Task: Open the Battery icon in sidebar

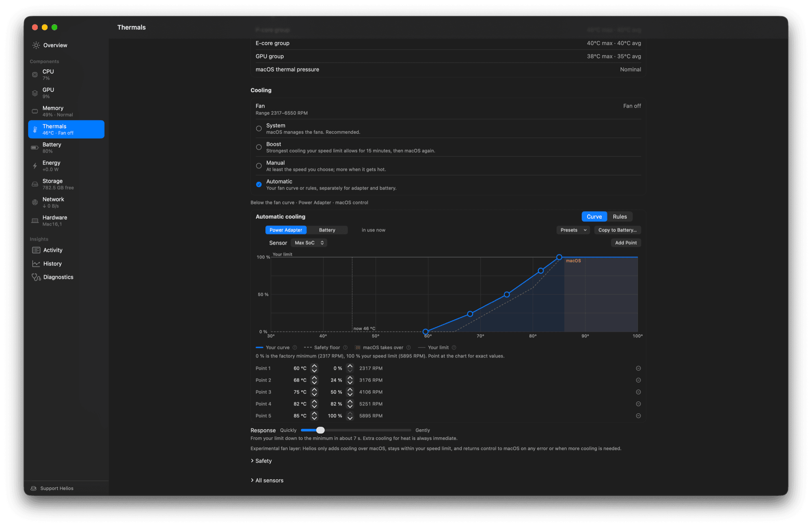Action: [x=35, y=148]
